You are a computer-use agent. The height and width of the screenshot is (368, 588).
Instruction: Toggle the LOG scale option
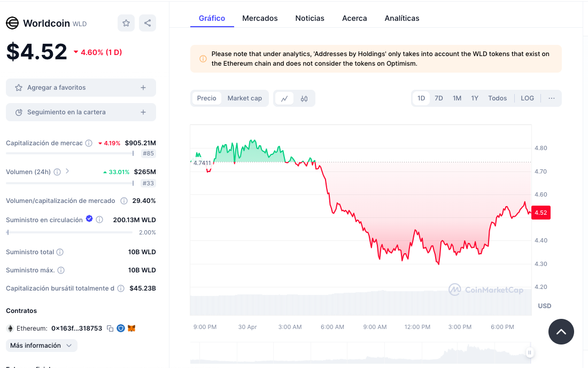click(x=527, y=98)
